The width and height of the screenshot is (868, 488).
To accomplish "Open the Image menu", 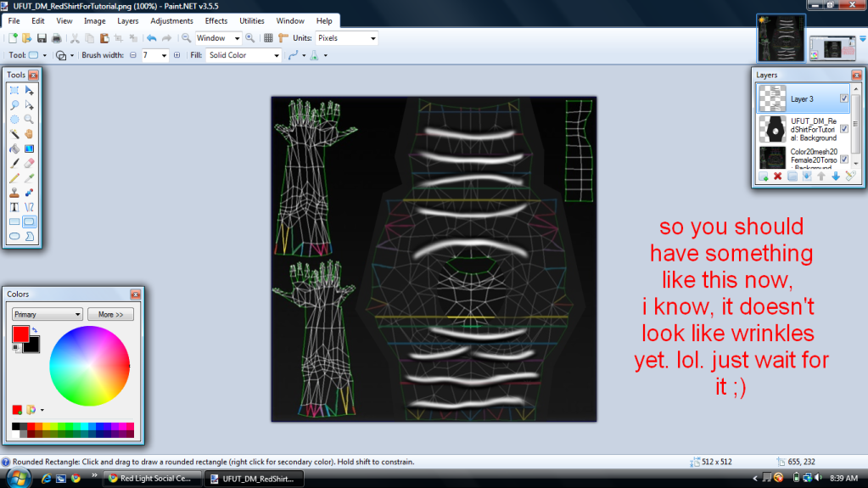I will 95,21.
